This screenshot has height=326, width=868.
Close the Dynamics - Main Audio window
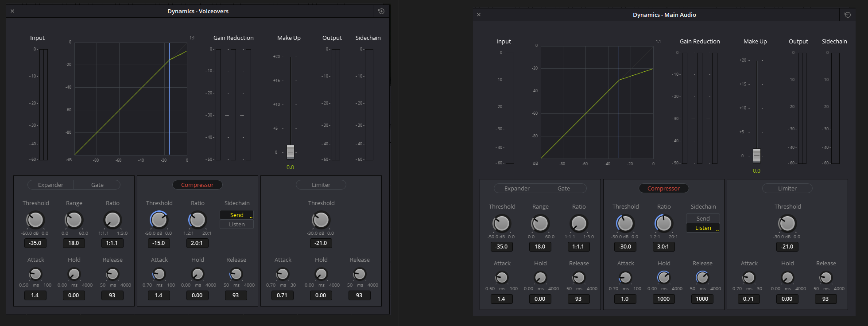pyautogui.click(x=479, y=15)
